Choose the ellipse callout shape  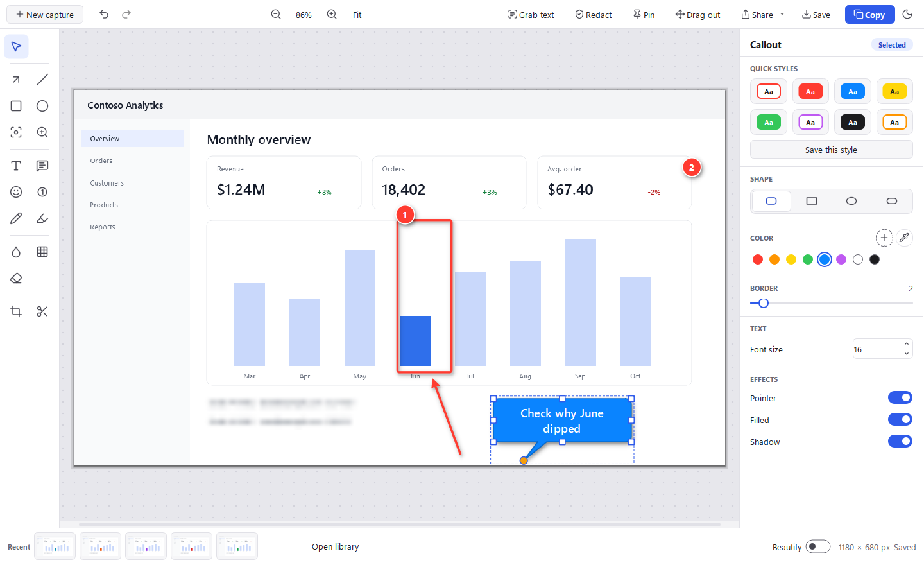(x=851, y=201)
